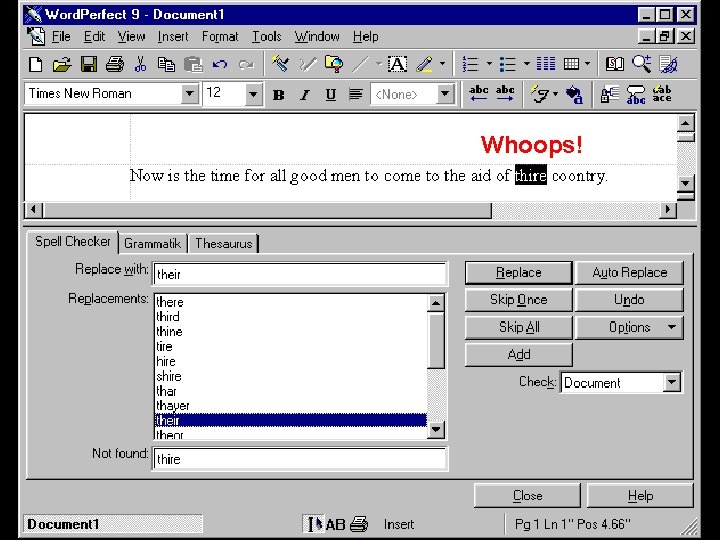Screen dimensions: 720x540
Task: Open the File menu
Action: 61,36
